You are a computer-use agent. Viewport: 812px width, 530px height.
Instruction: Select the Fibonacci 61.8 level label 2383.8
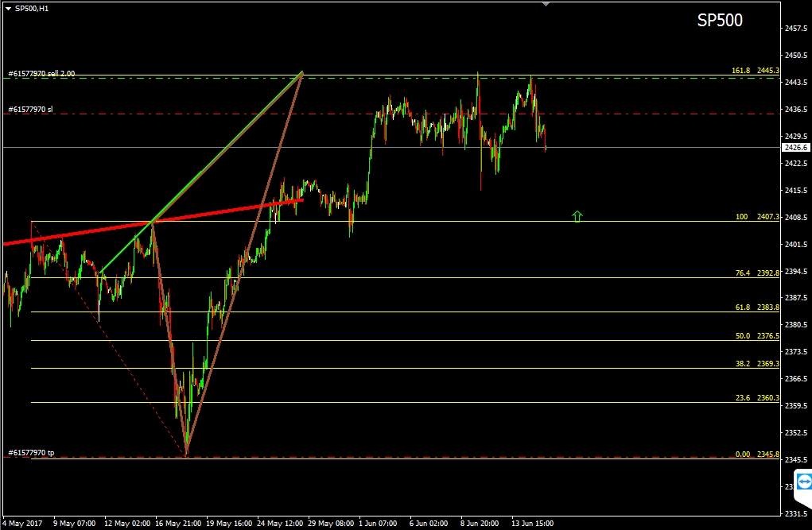[x=757, y=308]
